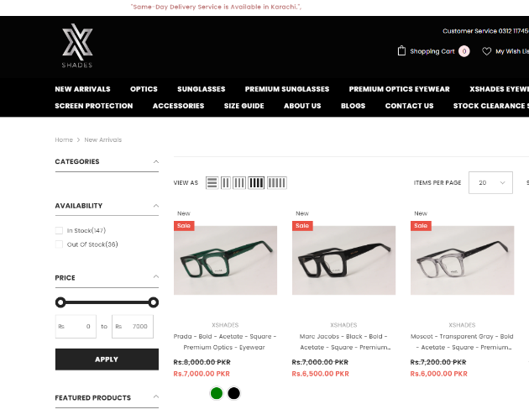This screenshot has height=420, width=529.
Task: Choose the green color swatch for Prada frame
Action: (x=217, y=393)
